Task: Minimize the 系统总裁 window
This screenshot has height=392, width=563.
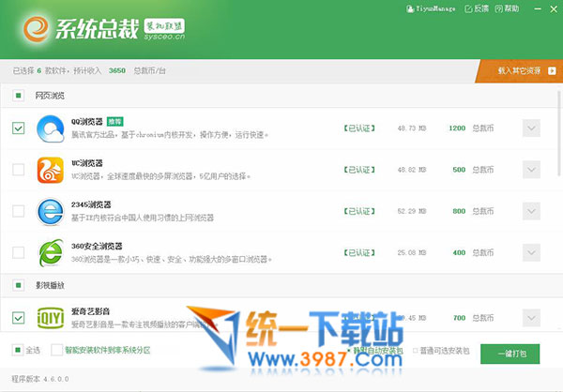Action: [x=538, y=8]
